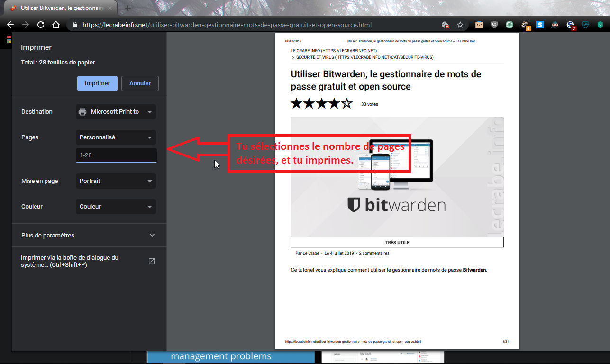Click the 'Total : 28 feuilles de papier' text
The width and height of the screenshot is (610, 364).
click(58, 63)
